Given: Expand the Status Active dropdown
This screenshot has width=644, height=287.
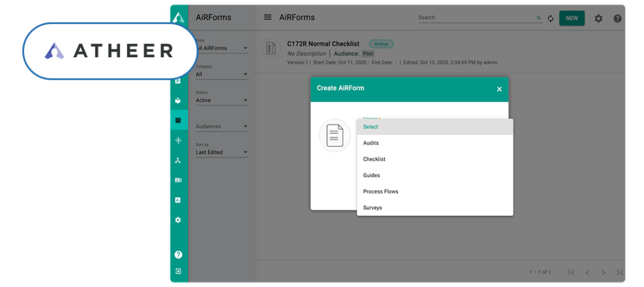Looking at the screenshot, I should click(222, 100).
